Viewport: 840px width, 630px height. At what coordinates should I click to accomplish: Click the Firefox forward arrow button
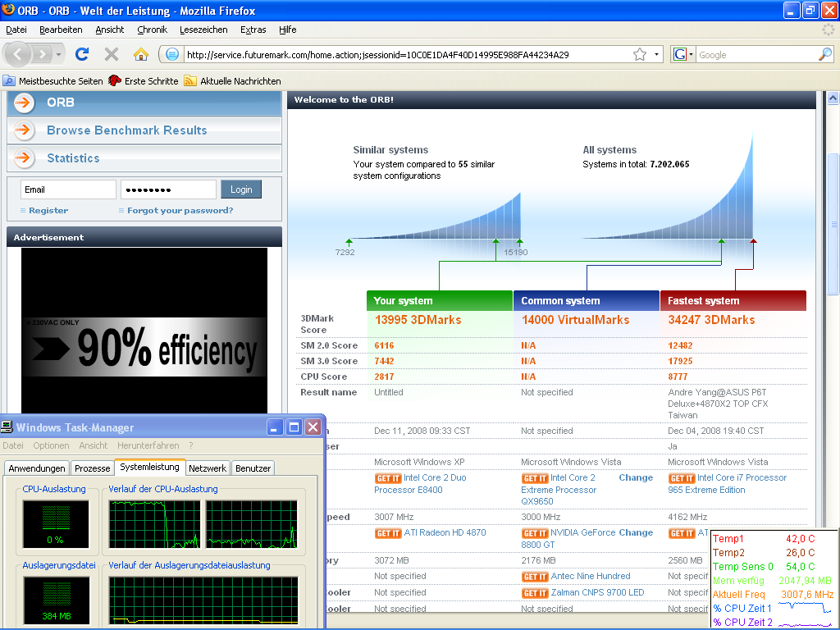[x=42, y=54]
